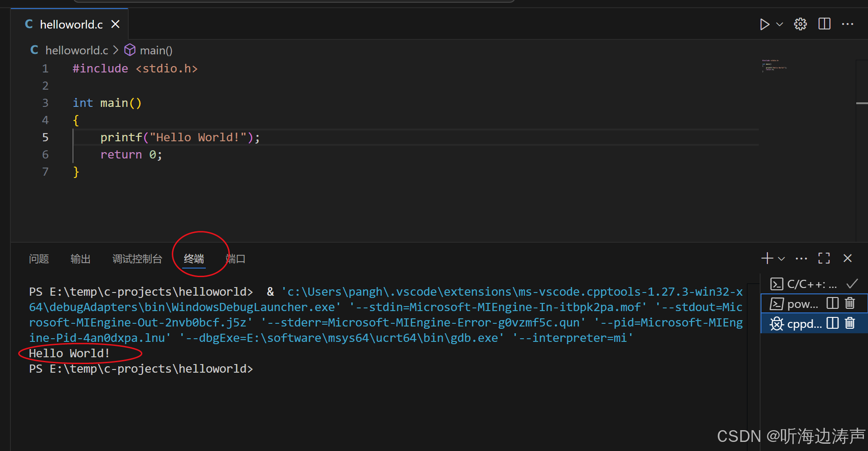Split the pow... terminal
This screenshot has width=868, height=451.
[833, 303]
